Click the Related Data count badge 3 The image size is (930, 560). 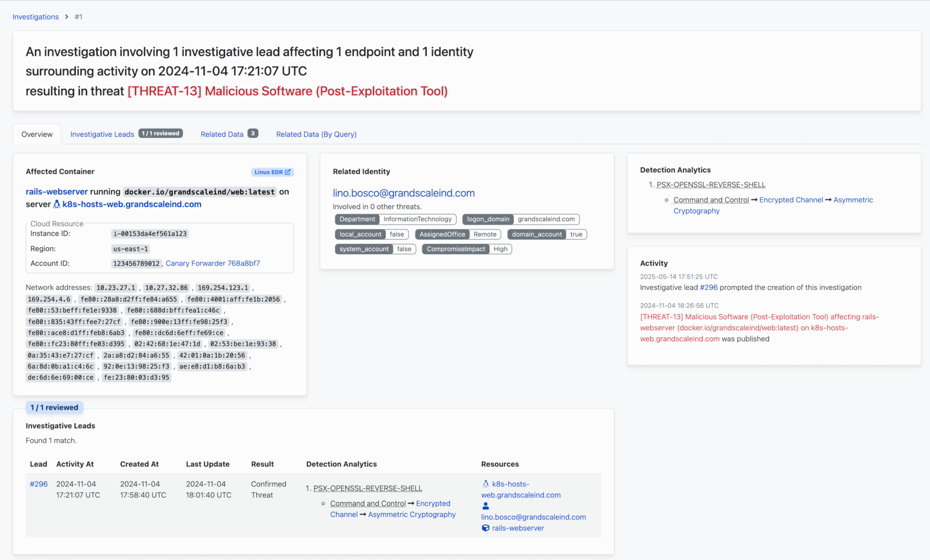[253, 134]
